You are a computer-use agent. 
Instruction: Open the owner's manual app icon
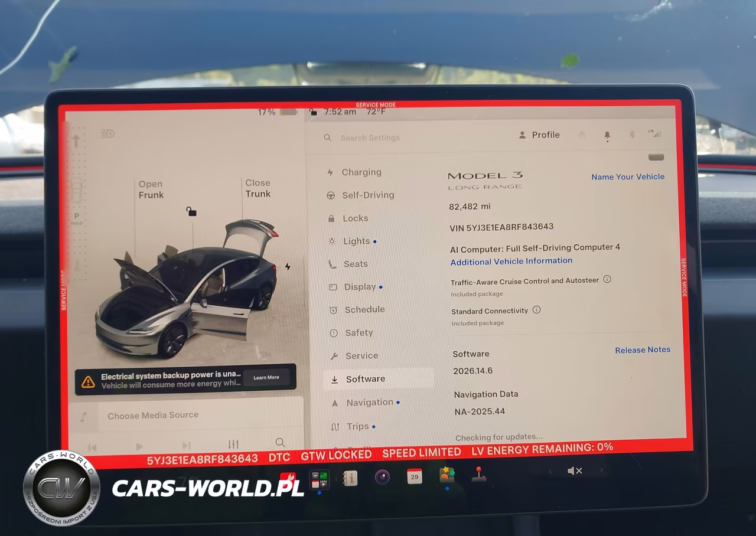tap(350, 478)
